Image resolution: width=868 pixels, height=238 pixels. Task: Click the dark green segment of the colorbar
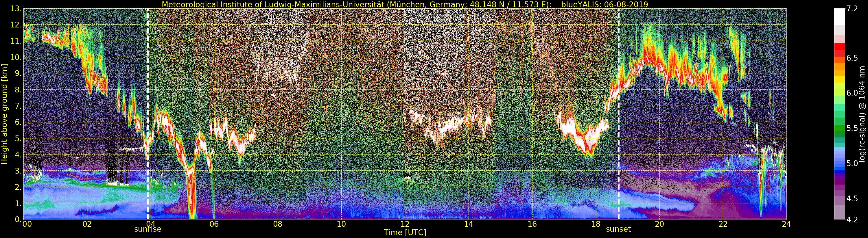[839, 134]
